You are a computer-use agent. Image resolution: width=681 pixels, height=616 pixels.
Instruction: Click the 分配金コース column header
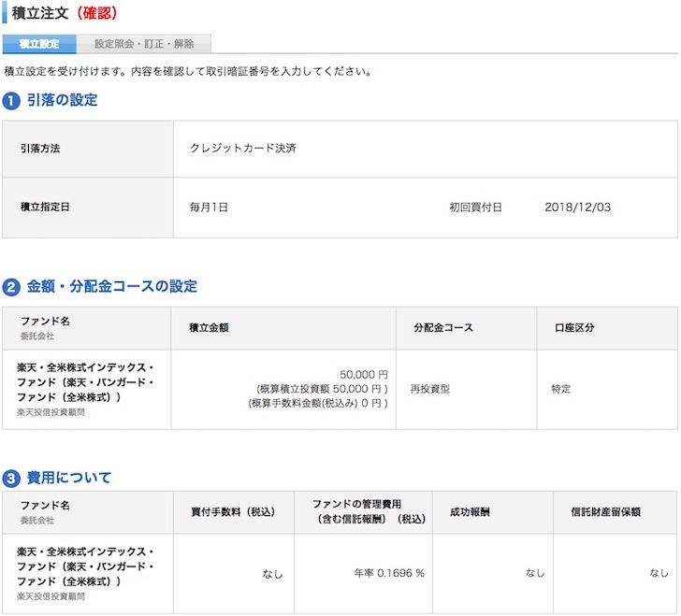pos(443,328)
